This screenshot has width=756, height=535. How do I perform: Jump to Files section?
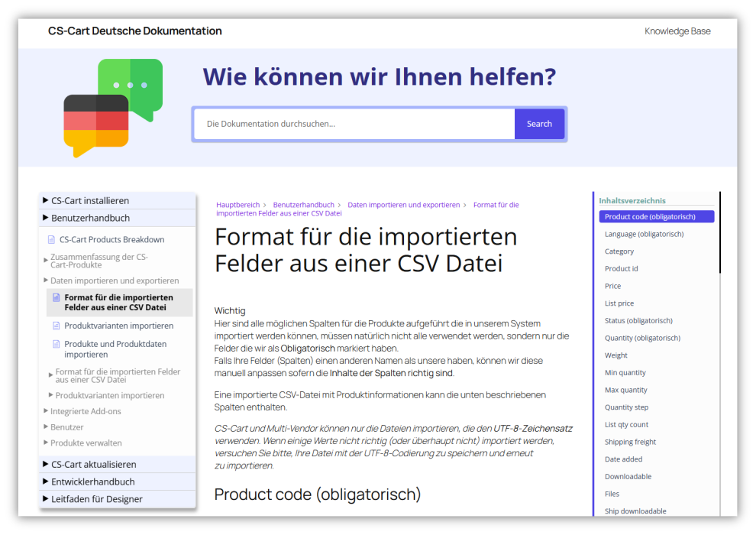(x=612, y=494)
